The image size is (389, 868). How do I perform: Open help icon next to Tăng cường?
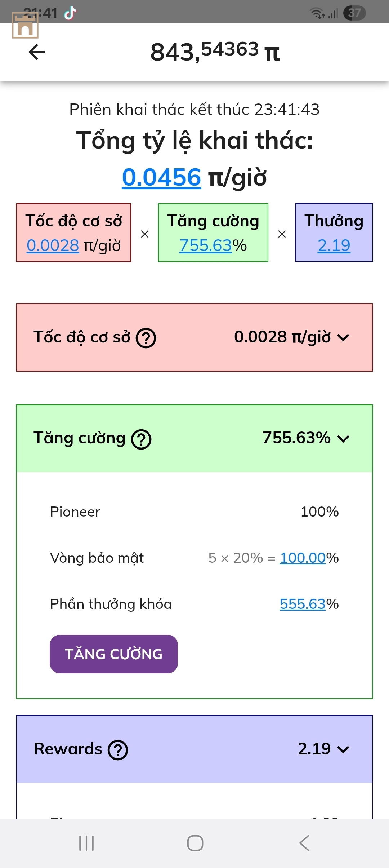point(141,439)
